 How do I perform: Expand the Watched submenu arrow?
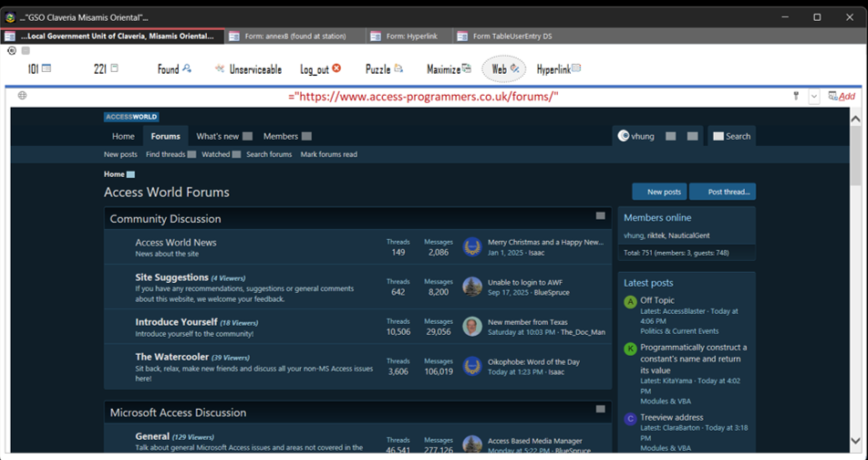[x=236, y=154]
